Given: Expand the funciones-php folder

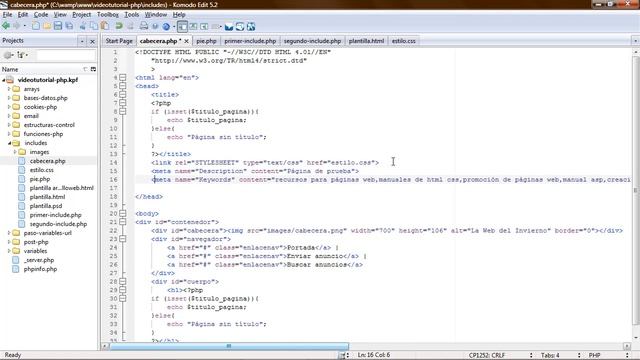Looking at the screenshot, I should tap(9, 133).
